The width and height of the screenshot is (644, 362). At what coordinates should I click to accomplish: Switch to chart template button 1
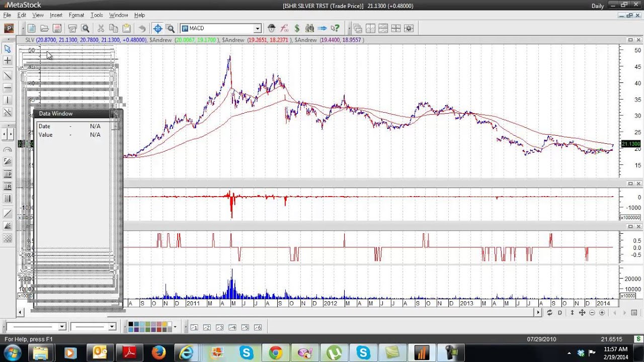tap(194, 327)
